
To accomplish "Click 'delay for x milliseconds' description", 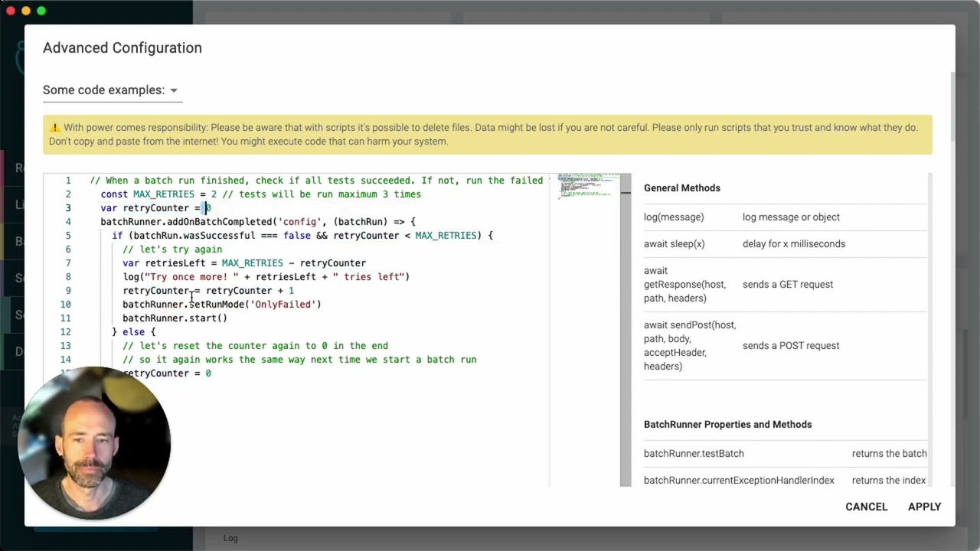I will [x=794, y=244].
